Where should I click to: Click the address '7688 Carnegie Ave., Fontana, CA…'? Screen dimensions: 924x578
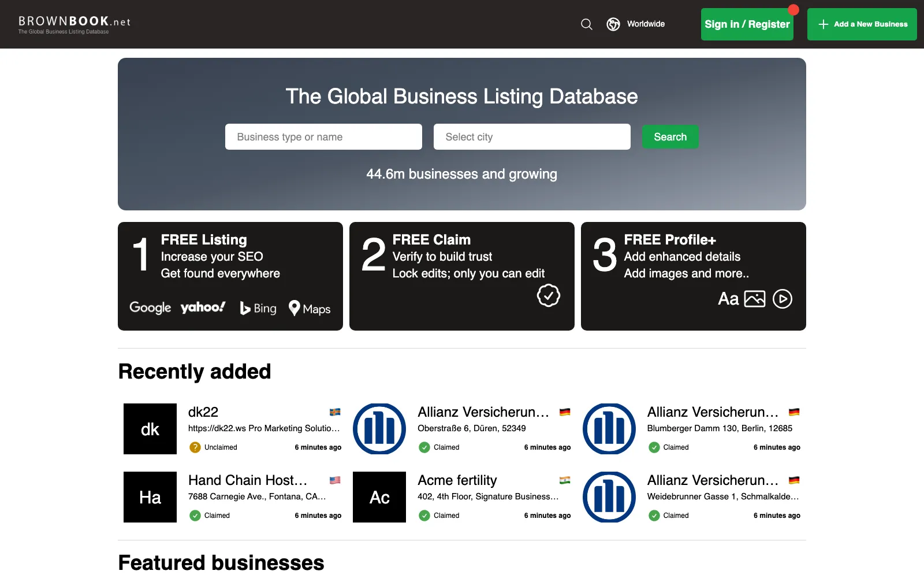[257, 497]
